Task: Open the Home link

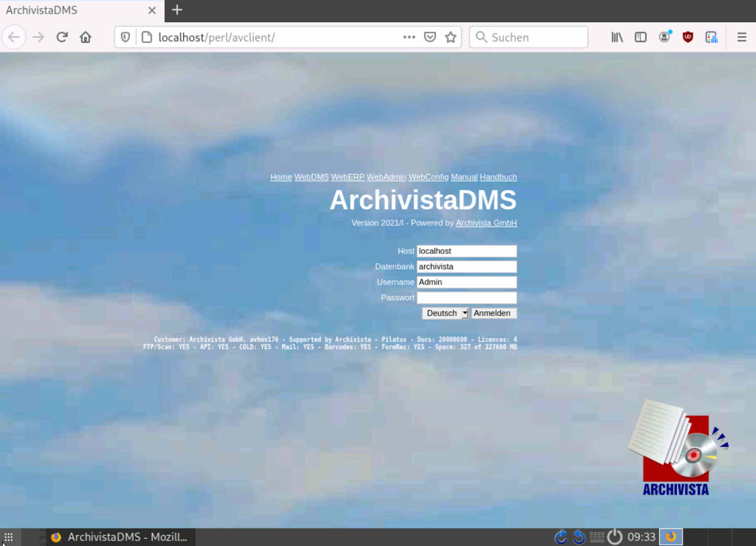Action: 281,177
